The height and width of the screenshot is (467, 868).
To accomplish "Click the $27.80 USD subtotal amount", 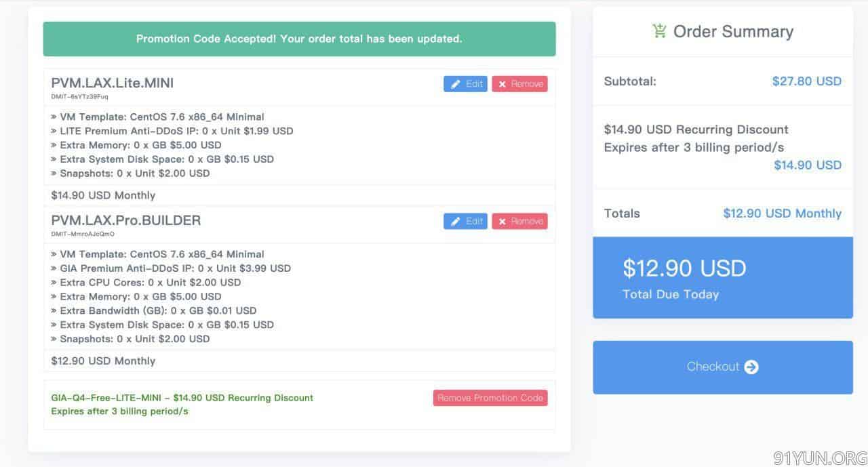I will 807,81.
